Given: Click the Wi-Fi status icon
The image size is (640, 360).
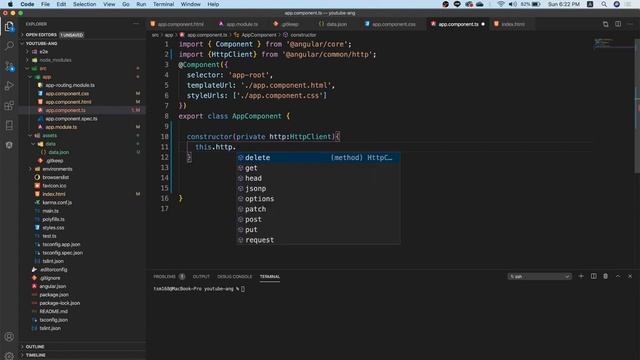Looking at the screenshot, I should pyautogui.click(x=500, y=4).
